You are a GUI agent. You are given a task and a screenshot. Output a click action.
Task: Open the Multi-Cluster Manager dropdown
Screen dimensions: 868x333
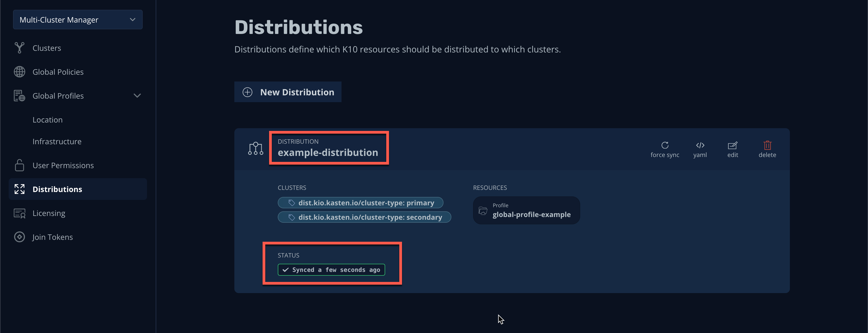[78, 20]
